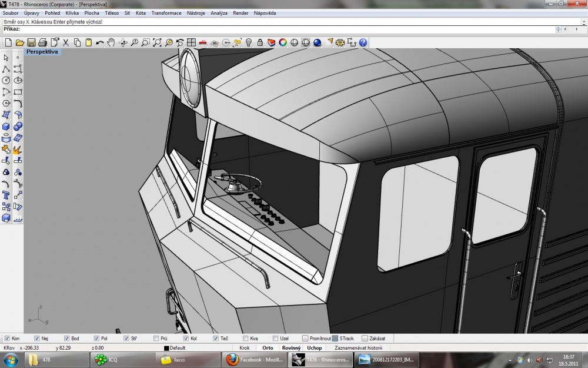
Task: Enable the Kva osnap checkbox
Action: (x=246, y=339)
